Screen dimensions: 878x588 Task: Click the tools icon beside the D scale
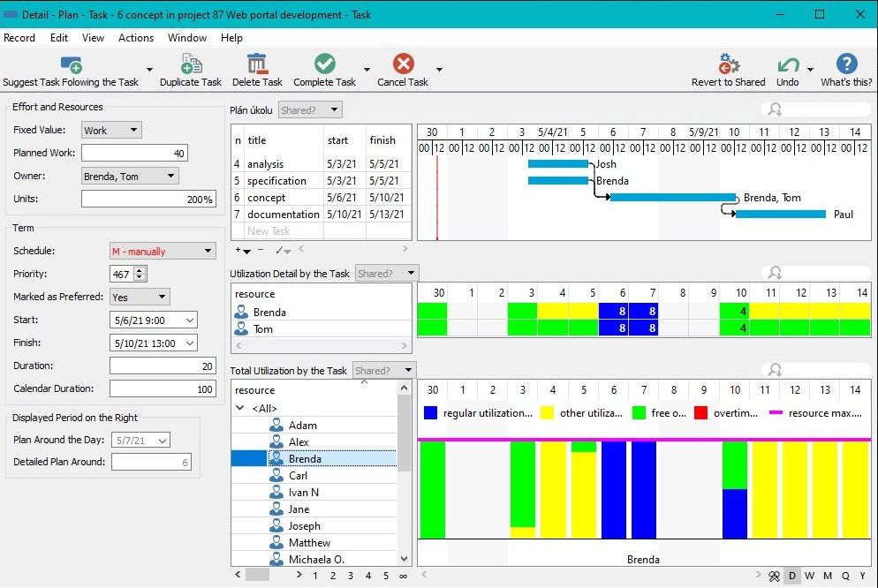774,576
